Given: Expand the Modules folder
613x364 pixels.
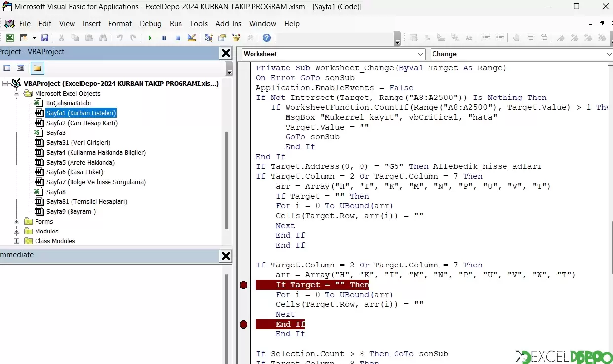Looking at the screenshot, I should point(17,231).
